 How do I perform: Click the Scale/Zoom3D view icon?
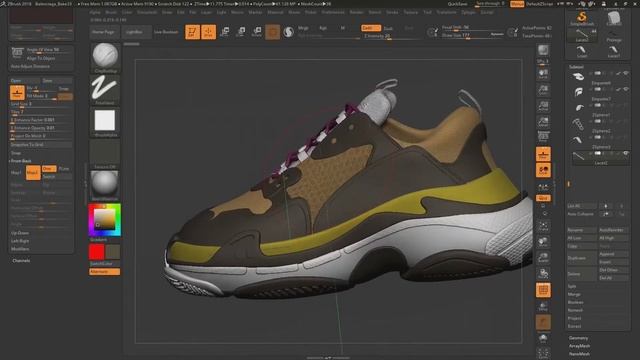point(543,258)
